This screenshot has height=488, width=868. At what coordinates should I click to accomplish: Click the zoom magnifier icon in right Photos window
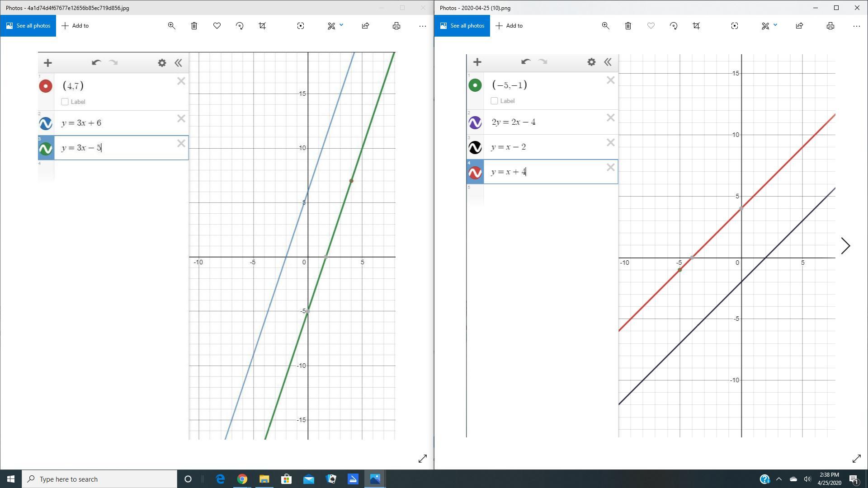pos(605,26)
